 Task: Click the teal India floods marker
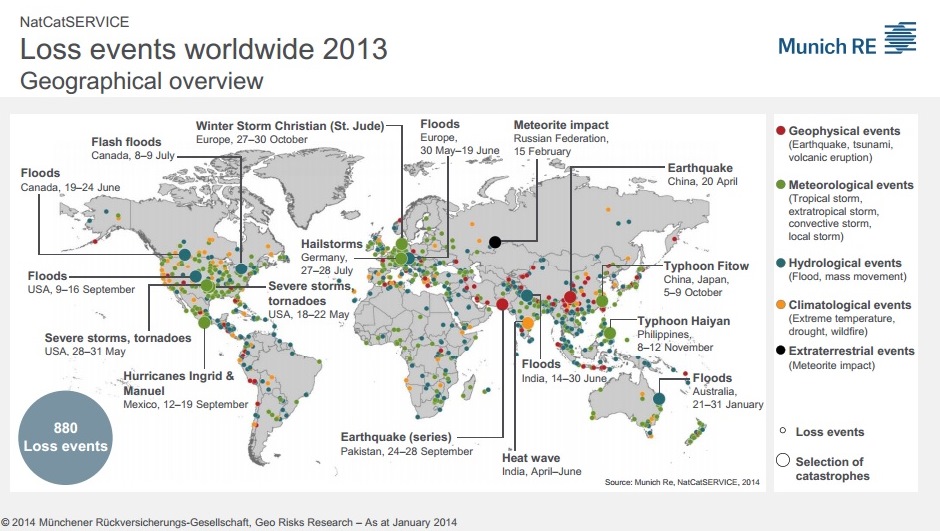pyautogui.click(x=527, y=295)
